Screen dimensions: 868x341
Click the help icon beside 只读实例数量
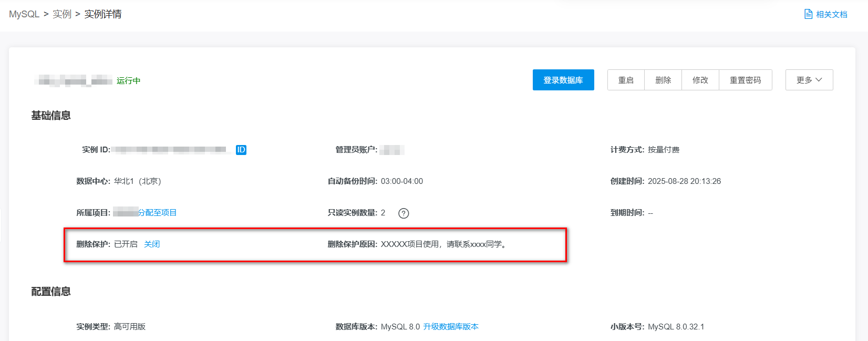pos(404,213)
